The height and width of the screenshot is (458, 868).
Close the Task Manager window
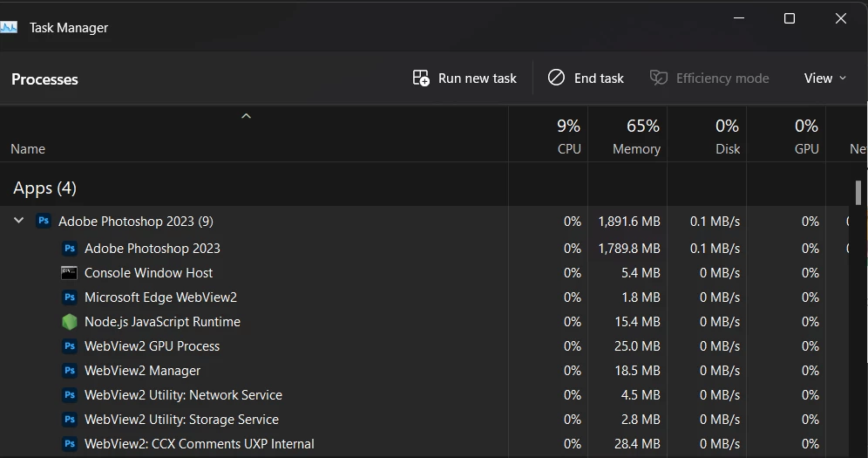pyautogui.click(x=841, y=18)
